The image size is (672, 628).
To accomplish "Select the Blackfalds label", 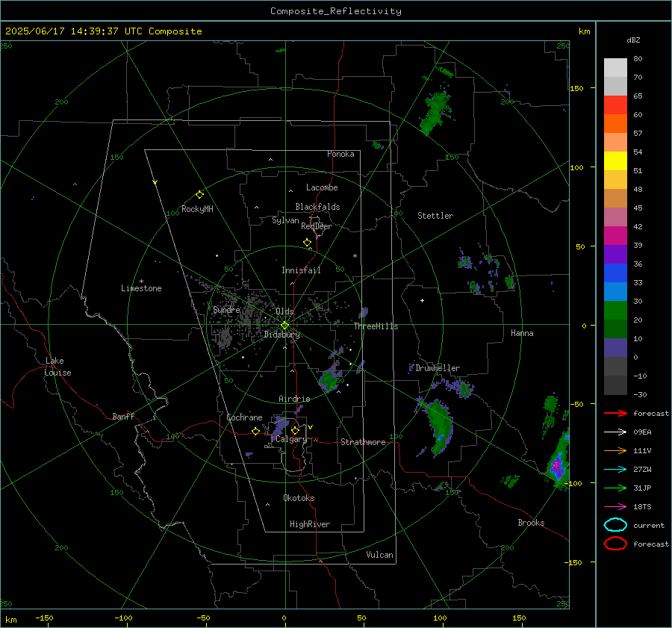I will [317, 207].
